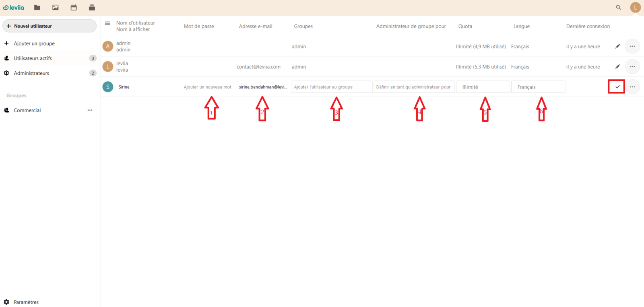
Task: Click the Dernière connexion column header
Action: coord(588,26)
